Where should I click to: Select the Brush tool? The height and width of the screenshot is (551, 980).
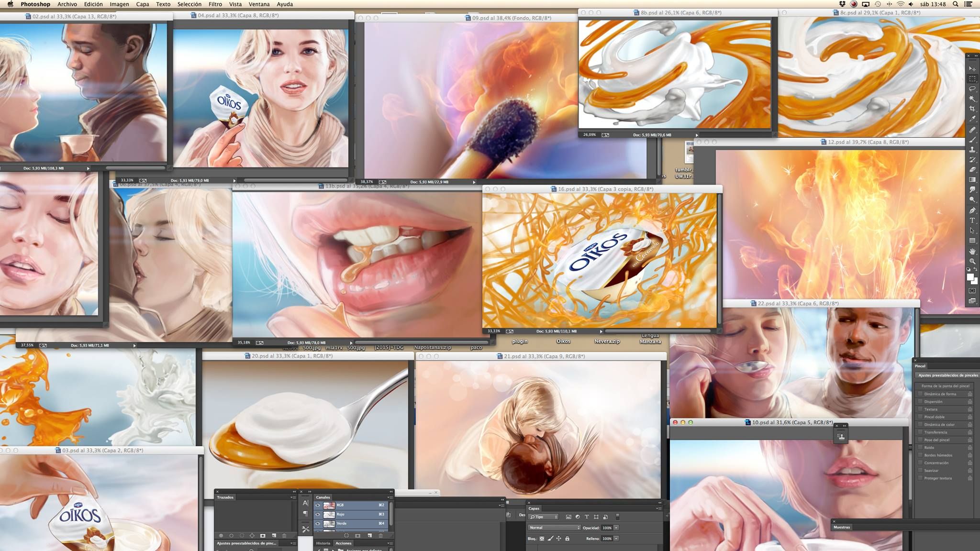coord(972,140)
